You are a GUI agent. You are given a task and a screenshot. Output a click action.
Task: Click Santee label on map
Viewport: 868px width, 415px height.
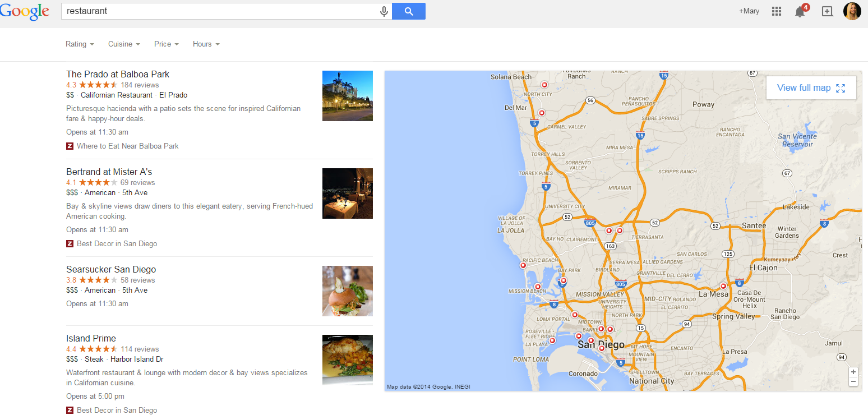coord(754,225)
